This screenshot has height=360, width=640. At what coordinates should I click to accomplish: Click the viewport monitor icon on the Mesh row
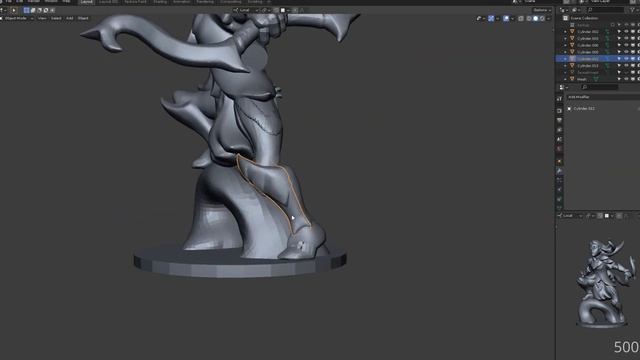(633, 79)
